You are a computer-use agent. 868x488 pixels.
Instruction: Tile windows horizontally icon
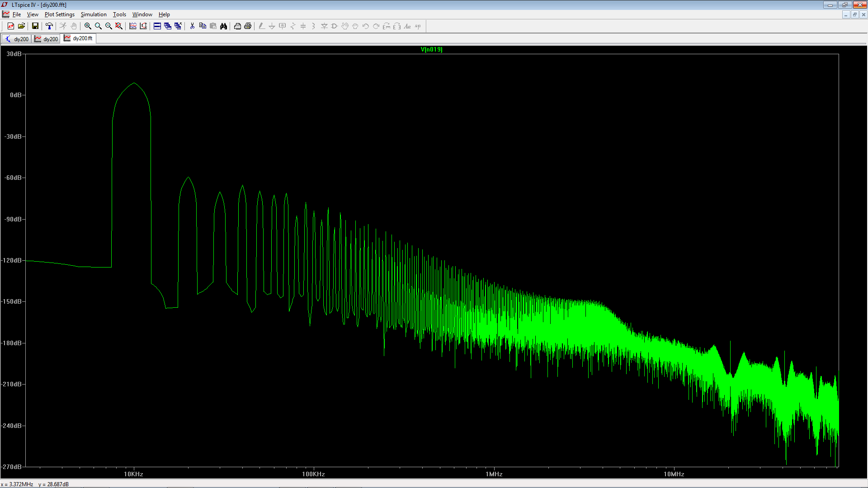[157, 26]
